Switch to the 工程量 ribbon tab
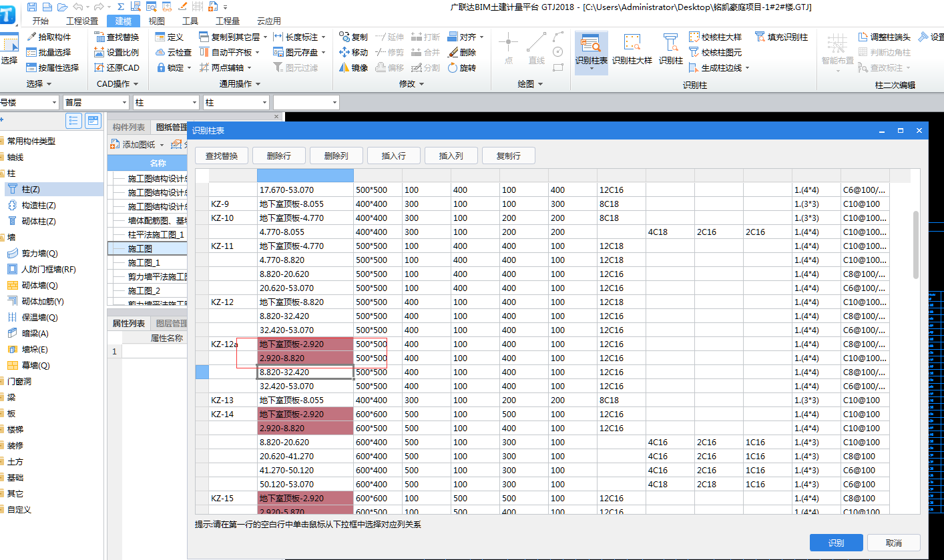 (x=228, y=21)
